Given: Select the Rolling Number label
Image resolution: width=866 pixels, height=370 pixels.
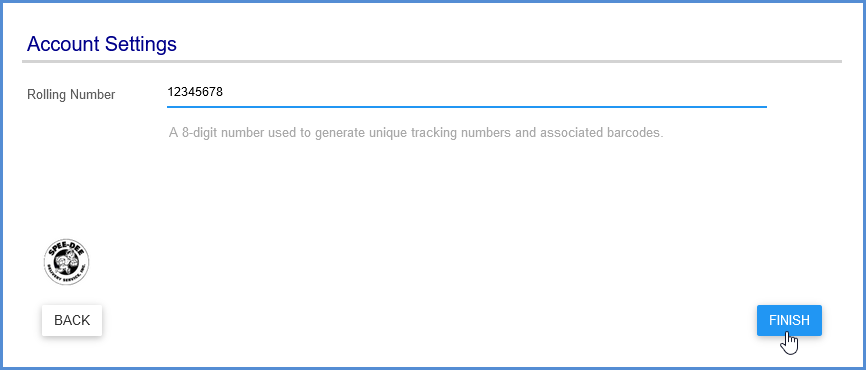Looking at the screenshot, I should (71, 94).
